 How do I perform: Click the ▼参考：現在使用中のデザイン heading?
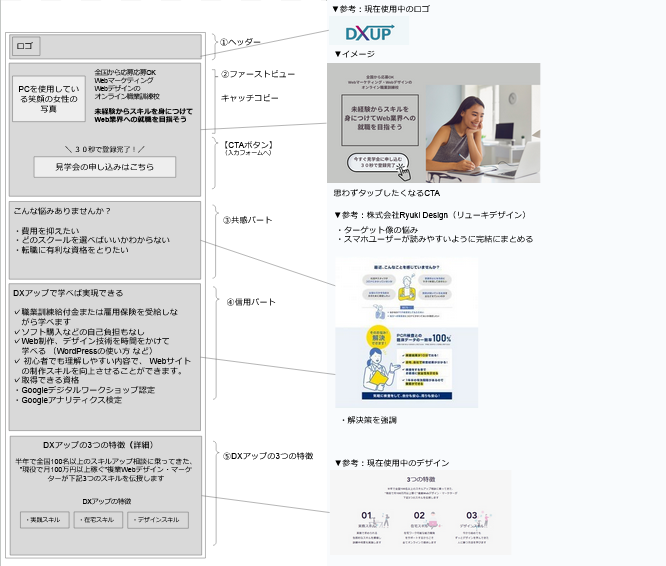tap(391, 463)
